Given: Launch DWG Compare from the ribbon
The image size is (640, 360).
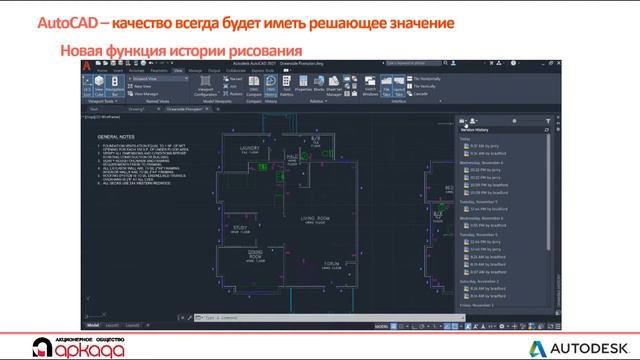Looking at the screenshot, I should 254,86.
